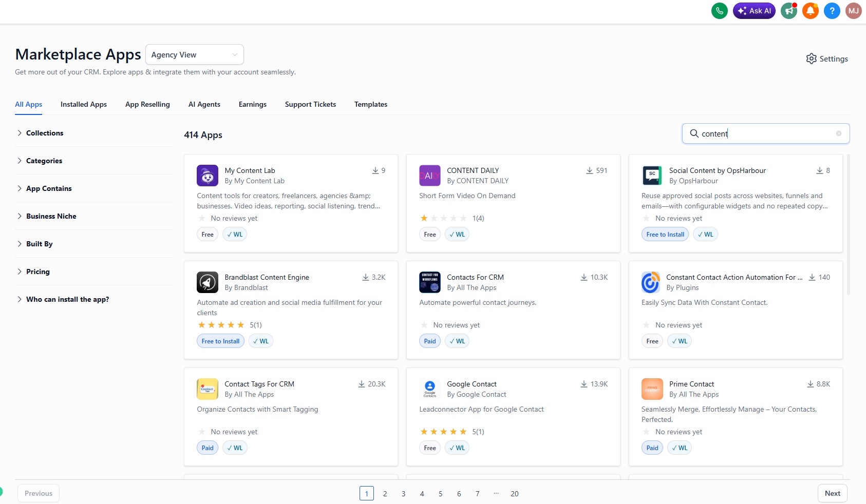
Task: Expand the Business Niche filter
Action: click(94, 216)
